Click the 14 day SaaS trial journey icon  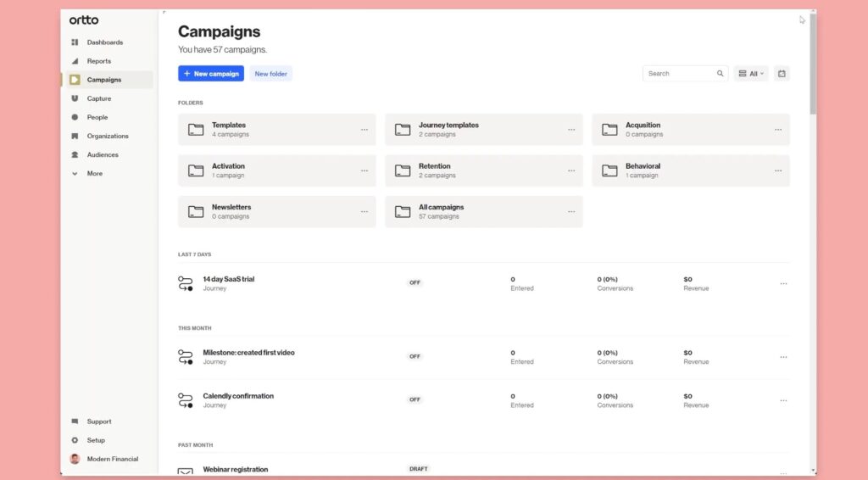point(186,283)
